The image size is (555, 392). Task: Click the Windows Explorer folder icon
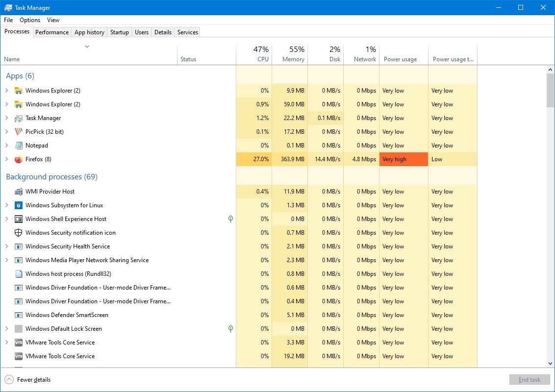(18, 91)
